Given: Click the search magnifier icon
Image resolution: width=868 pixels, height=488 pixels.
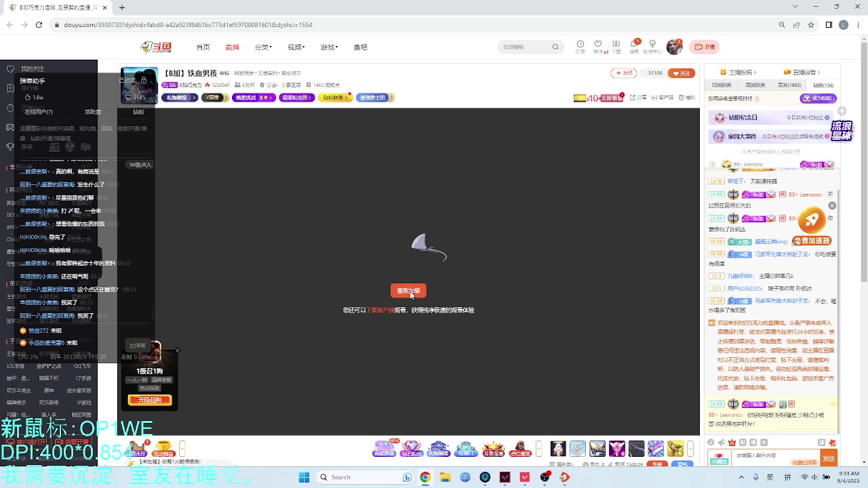Looking at the screenshot, I should [555, 47].
